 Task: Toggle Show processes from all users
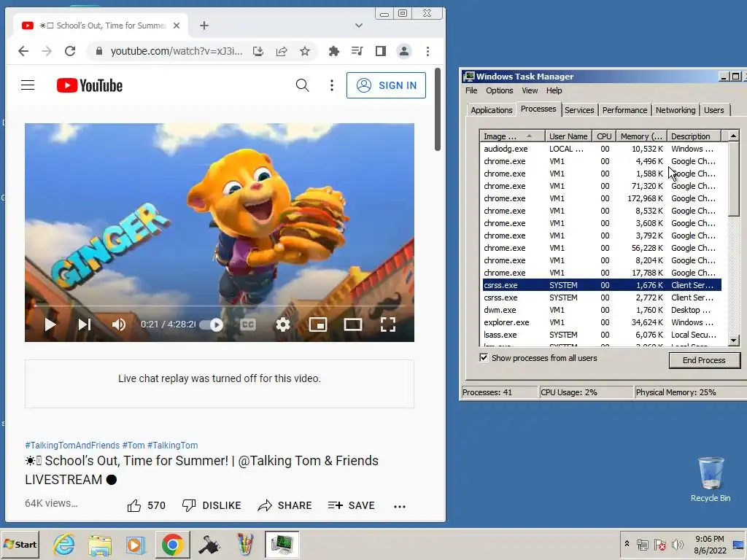484,357
